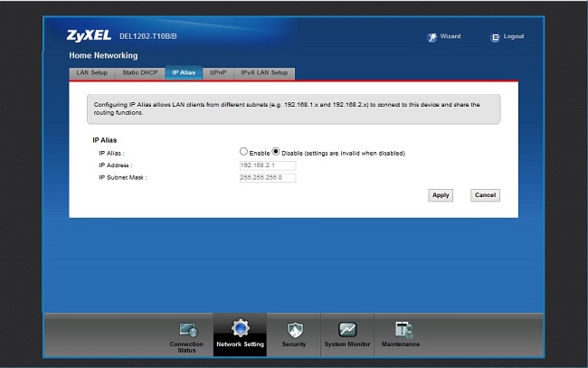Click the Logout text link
The width and height of the screenshot is (588, 368).
coord(514,37)
